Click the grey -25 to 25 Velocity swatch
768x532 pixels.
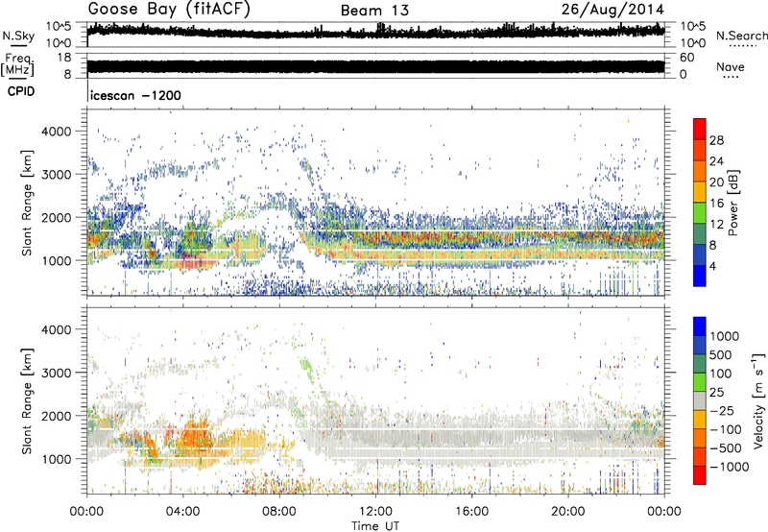700,400
